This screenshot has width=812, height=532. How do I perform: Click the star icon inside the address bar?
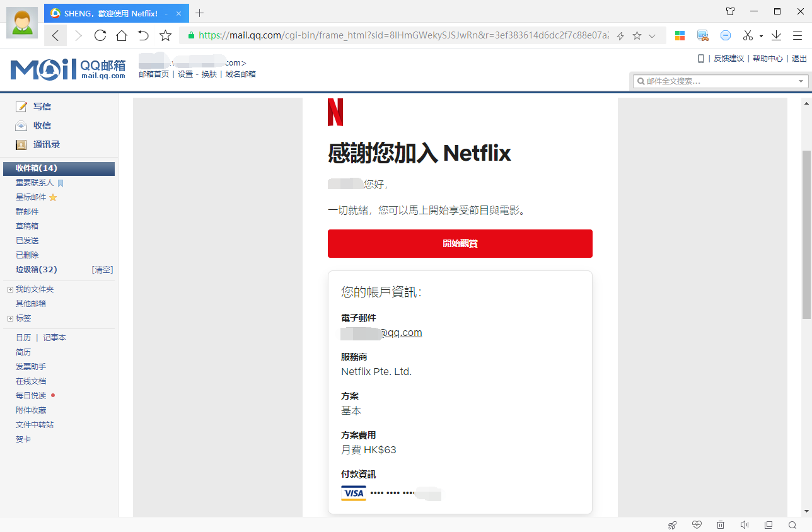[x=637, y=36]
